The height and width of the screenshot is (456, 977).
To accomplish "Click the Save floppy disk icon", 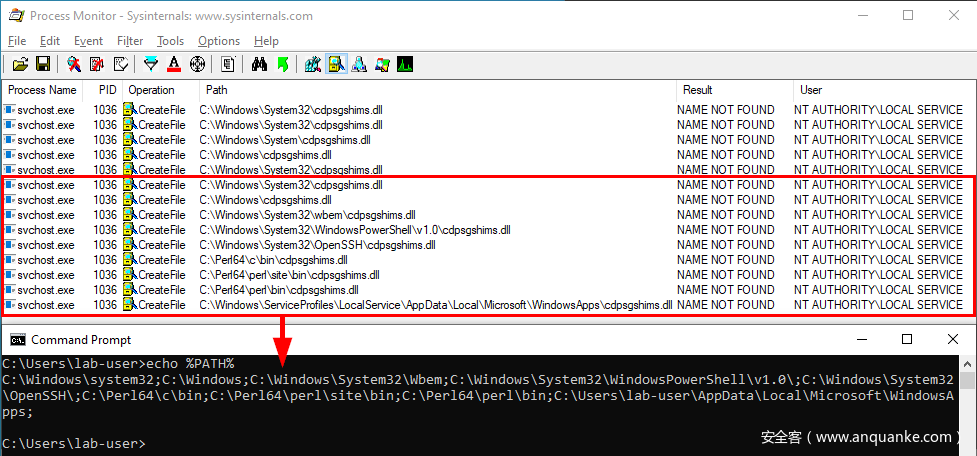I will pos(43,65).
